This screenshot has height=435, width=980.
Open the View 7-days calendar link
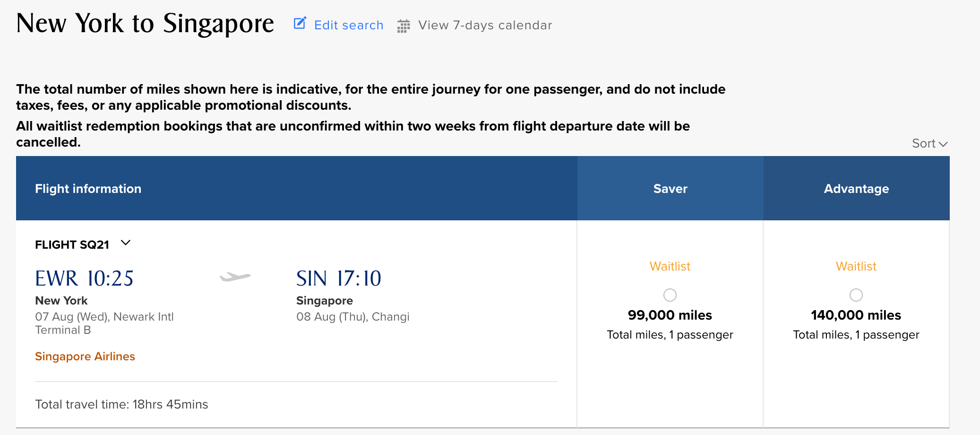tap(485, 25)
